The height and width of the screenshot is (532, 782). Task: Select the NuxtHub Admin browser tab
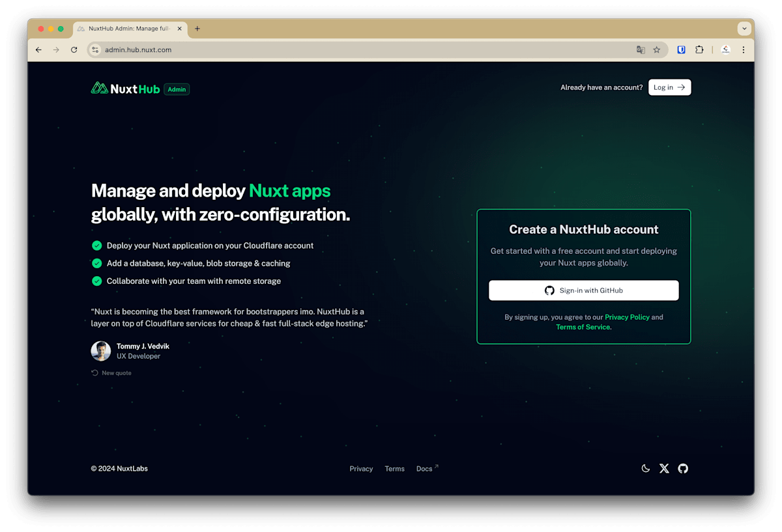point(130,29)
